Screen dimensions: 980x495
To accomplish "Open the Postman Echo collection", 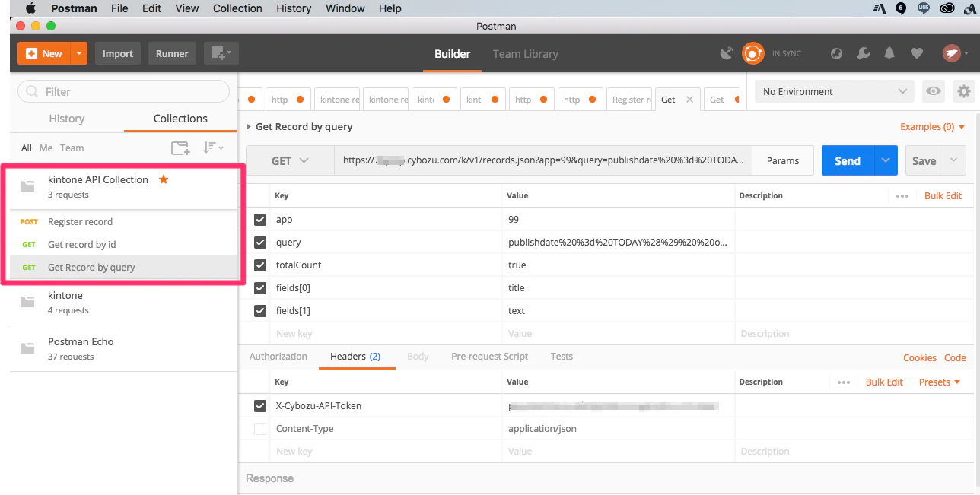I will coord(123,348).
